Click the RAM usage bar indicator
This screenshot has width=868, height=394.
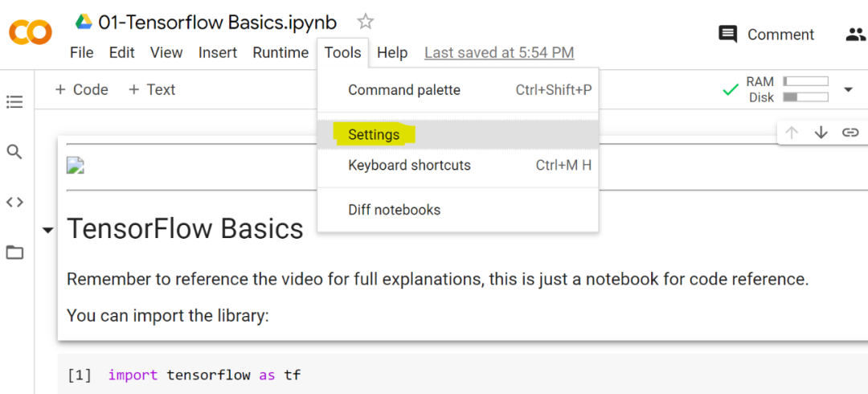(805, 81)
